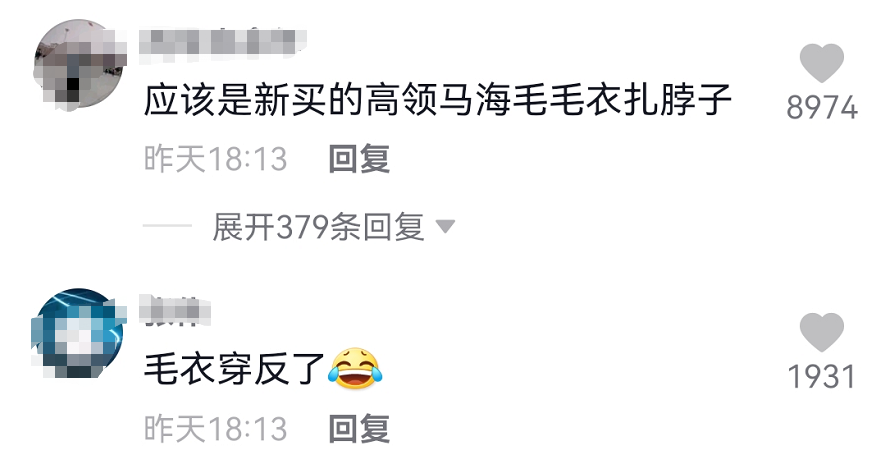The height and width of the screenshot is (472, 872).
Task: Open the first commenter's pixelated avatar
Action: coord(78,64)
